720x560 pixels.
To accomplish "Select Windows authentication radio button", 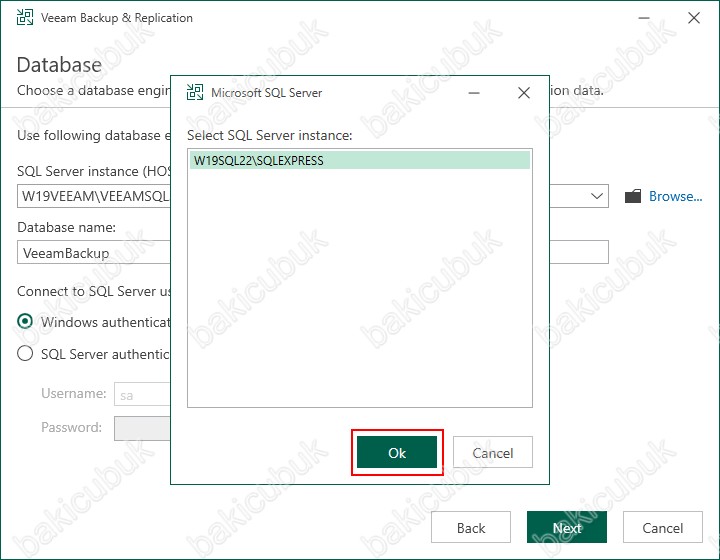I will pos(25,321).
